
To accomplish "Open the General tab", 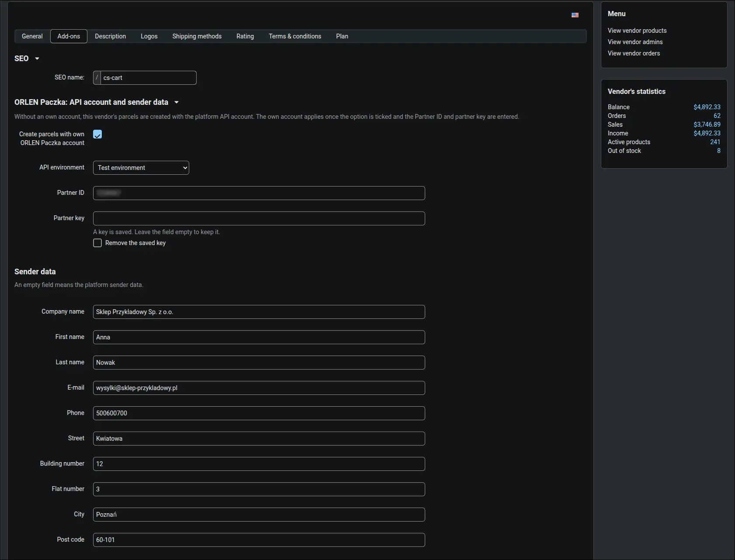I will 32,36.
